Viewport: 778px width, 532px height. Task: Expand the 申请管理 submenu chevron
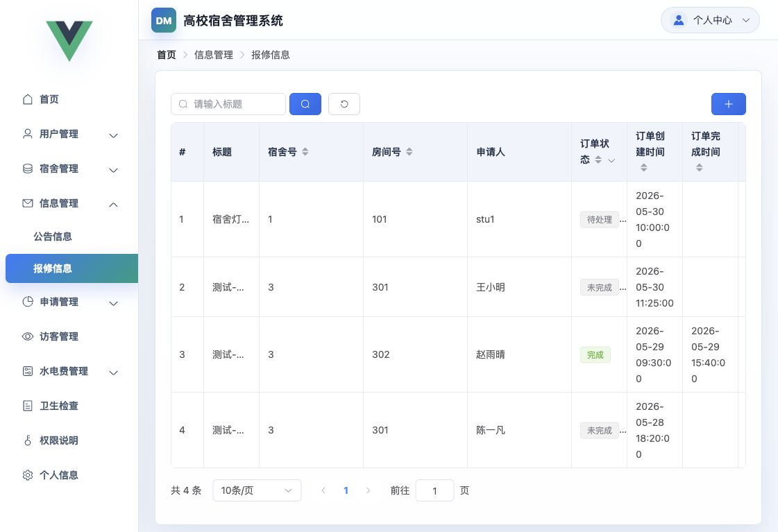(114, 303)
